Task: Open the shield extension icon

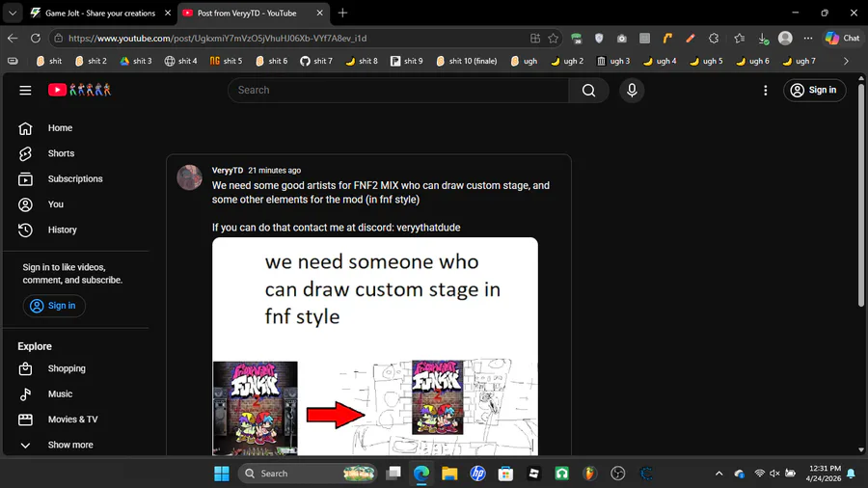Action: pyautogui.click(x=599, y=39)
